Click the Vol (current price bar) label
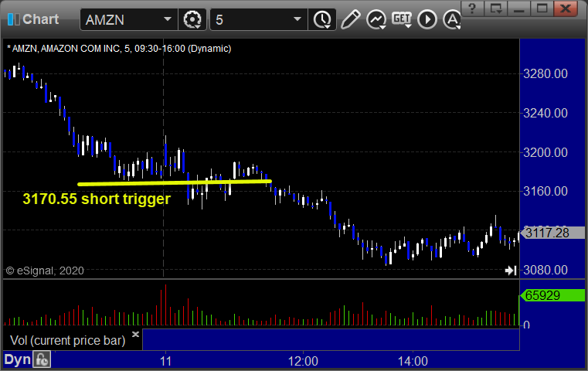Image resolution: width=588 pixels, height=371 pixels. pyautogui.click(x=67, y=340)
